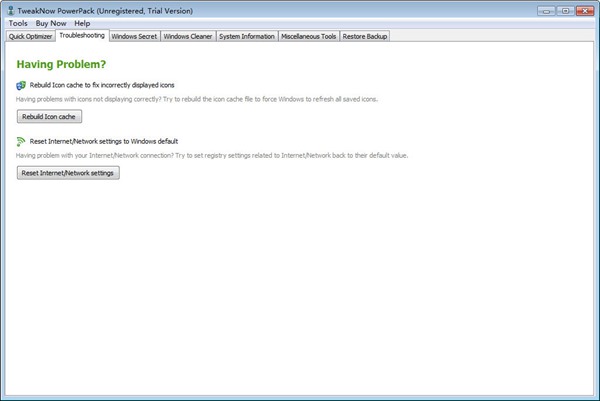Open the Help menu
The width and height of the screenshot is (600, 401).
tap(82, 23)
